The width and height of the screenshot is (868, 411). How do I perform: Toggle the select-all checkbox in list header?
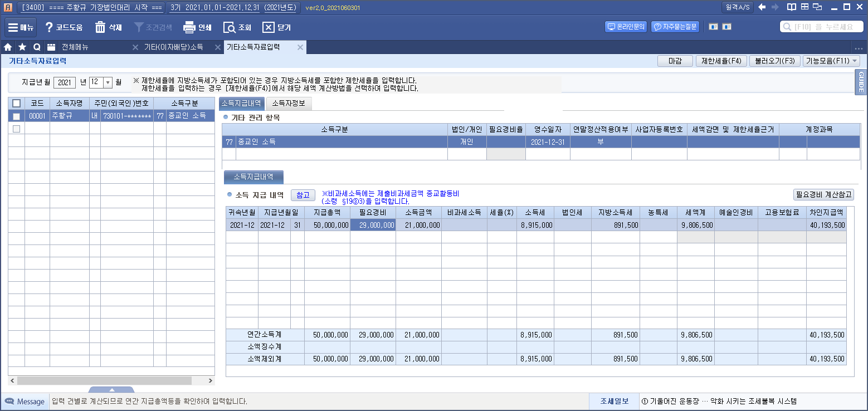point(16,103)
